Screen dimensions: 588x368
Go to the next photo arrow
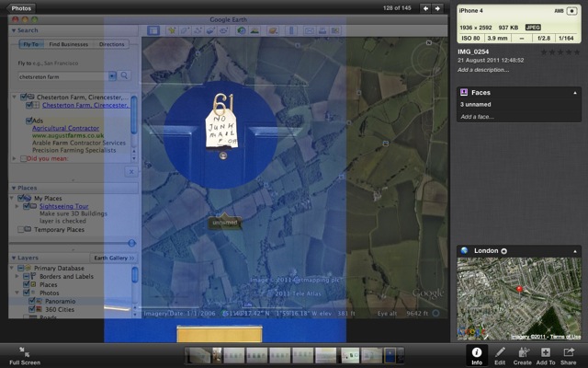[437, 8]
